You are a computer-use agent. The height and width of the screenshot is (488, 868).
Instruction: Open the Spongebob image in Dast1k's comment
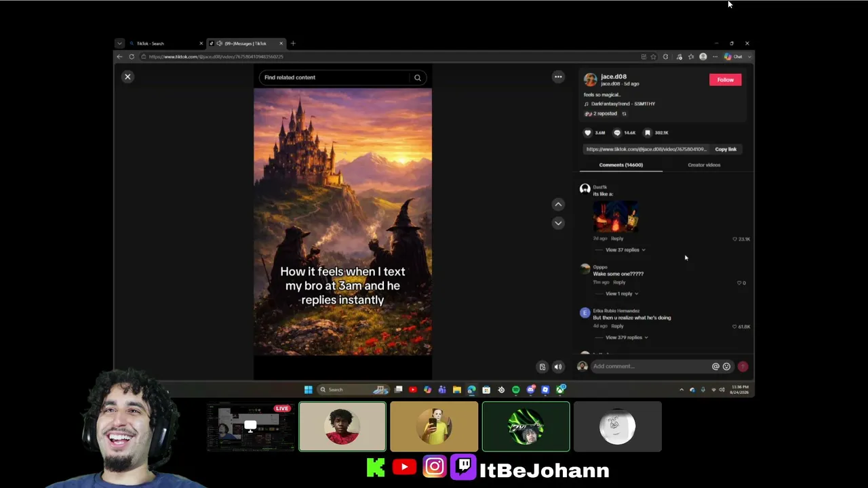click(x=616, y=216)
